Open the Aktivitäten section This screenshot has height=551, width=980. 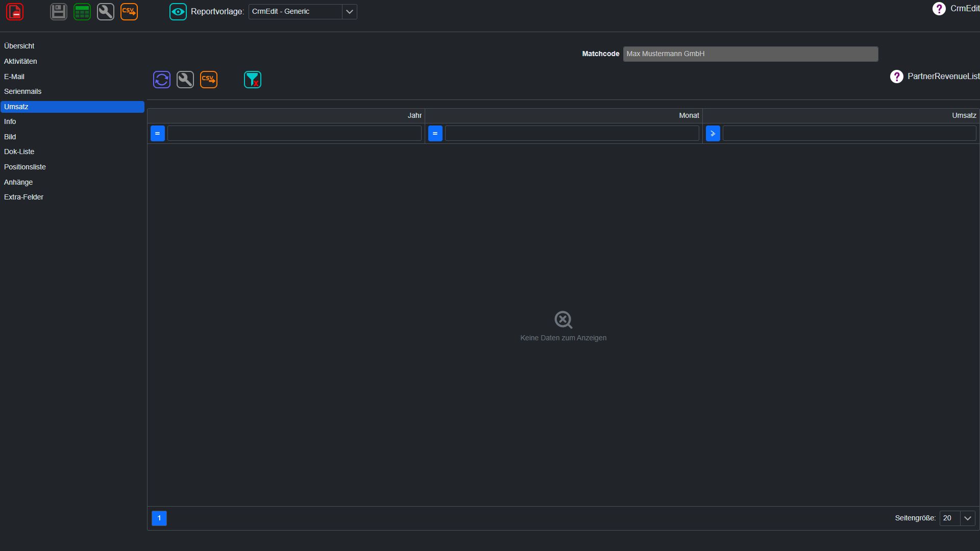[72, 61]
